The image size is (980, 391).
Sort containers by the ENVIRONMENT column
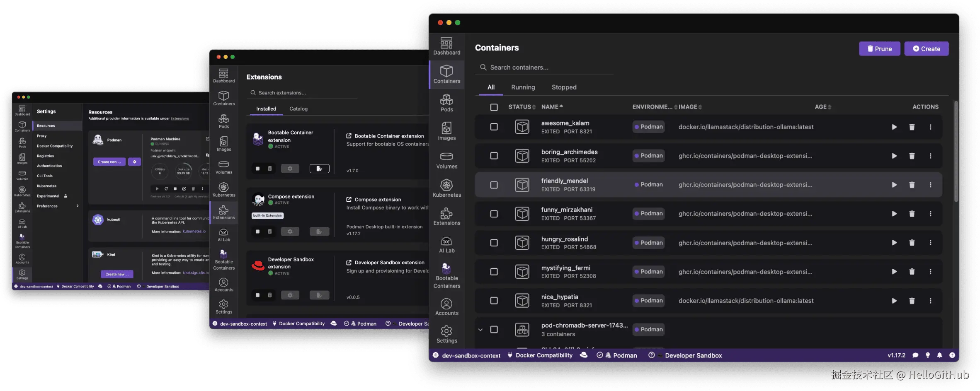click(x=655, y=107)
